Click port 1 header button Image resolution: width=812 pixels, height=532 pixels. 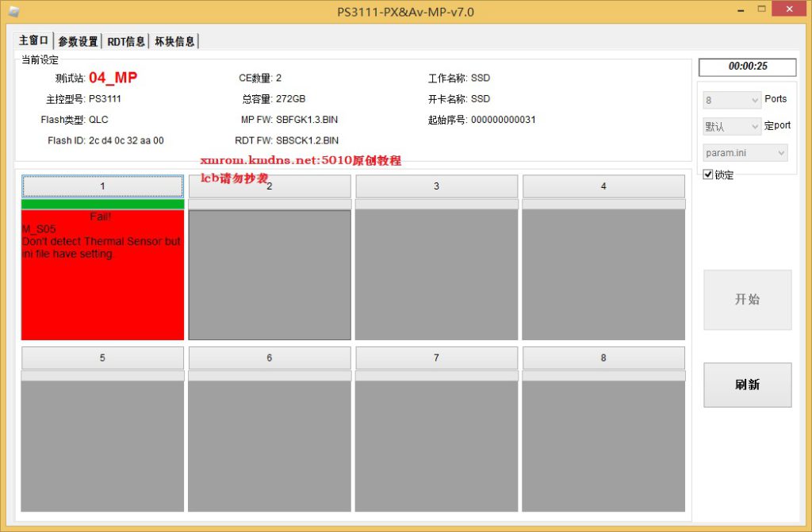click(x=102, y=186)
